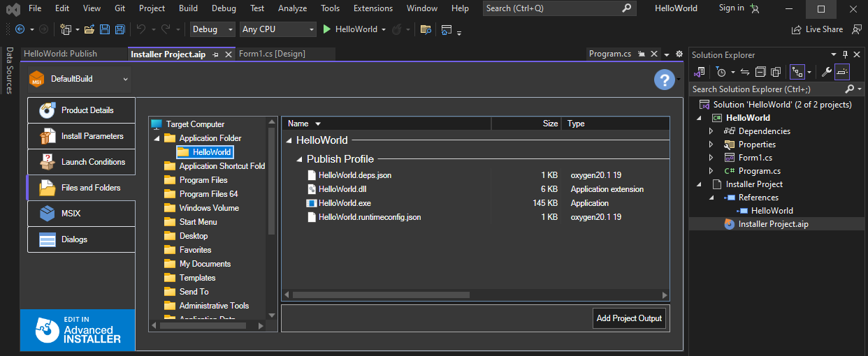868x356 pixels.
Task: Collapse the Application Folder tree node
Action: click(x=157, y=138)
